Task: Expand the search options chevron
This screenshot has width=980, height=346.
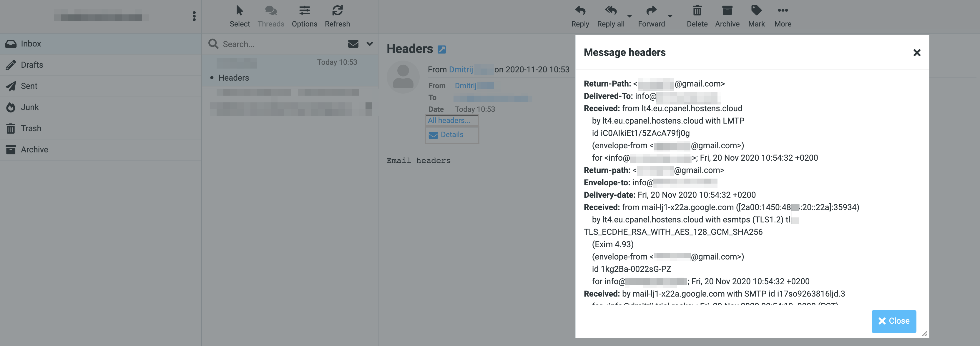Action: tap(369, 44)
